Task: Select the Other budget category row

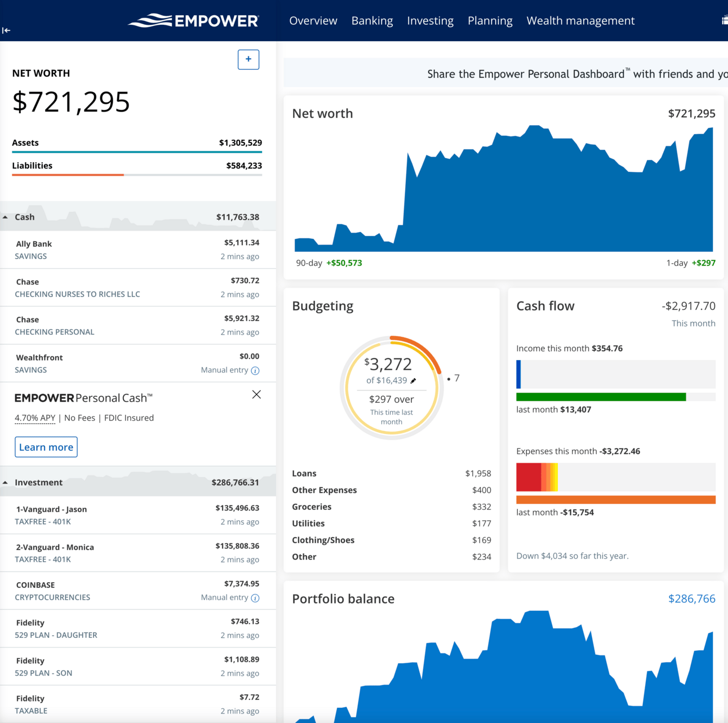Action: click(x=392, y=557)
